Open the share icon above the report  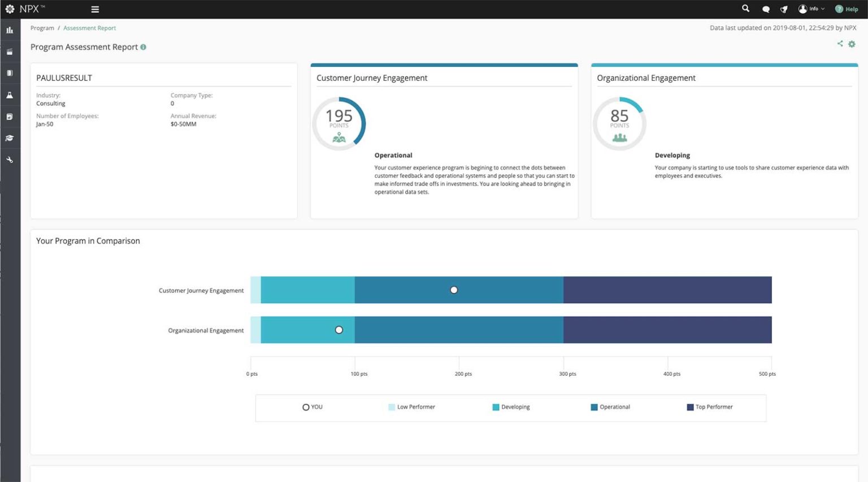click(x=840, y=43)
